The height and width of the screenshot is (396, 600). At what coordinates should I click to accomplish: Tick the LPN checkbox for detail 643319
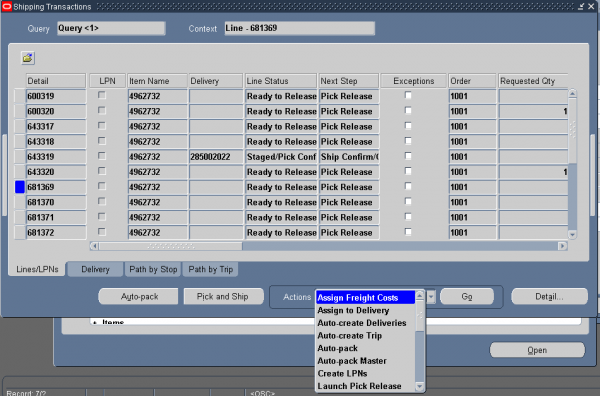[x=102, y=156]
